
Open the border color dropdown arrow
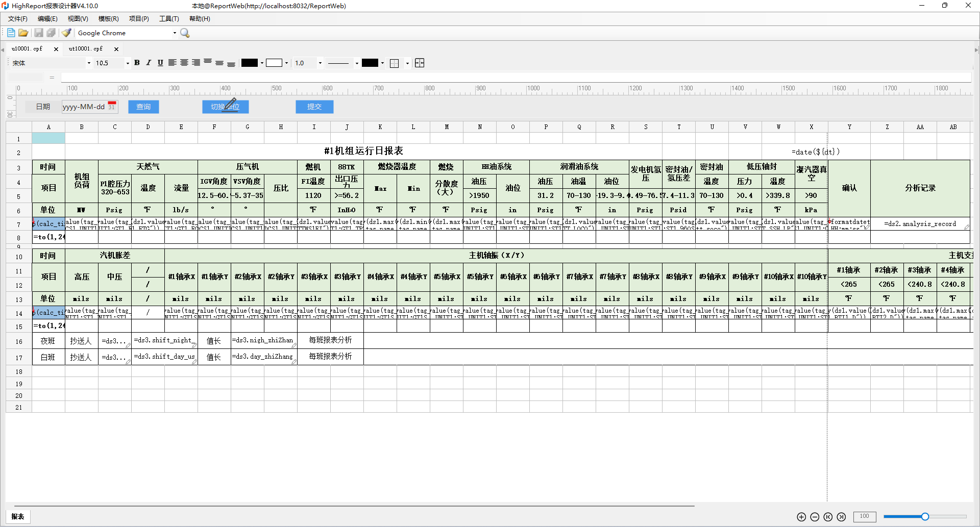(x=382, y=63)
